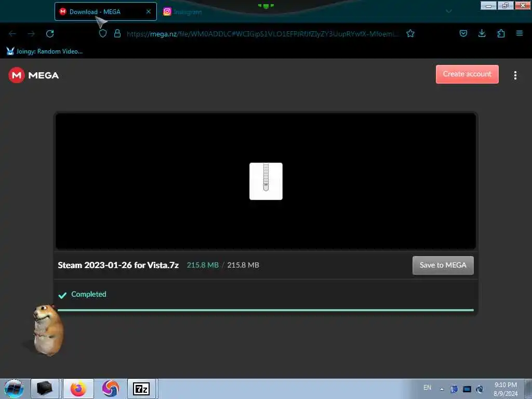The image size is (532, 399).
Task: Bookmark this page with star icon
Action: point(410,33)
